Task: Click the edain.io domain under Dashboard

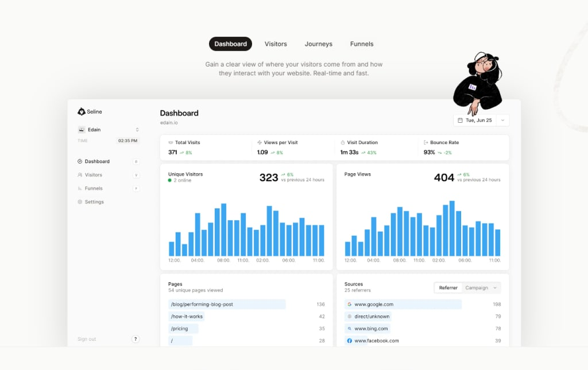Action: (169, 122)
